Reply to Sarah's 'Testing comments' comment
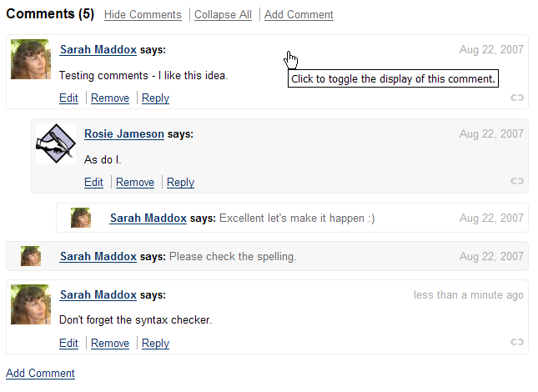Viewport: 538px width, 392px height. [x=155, y=98]
